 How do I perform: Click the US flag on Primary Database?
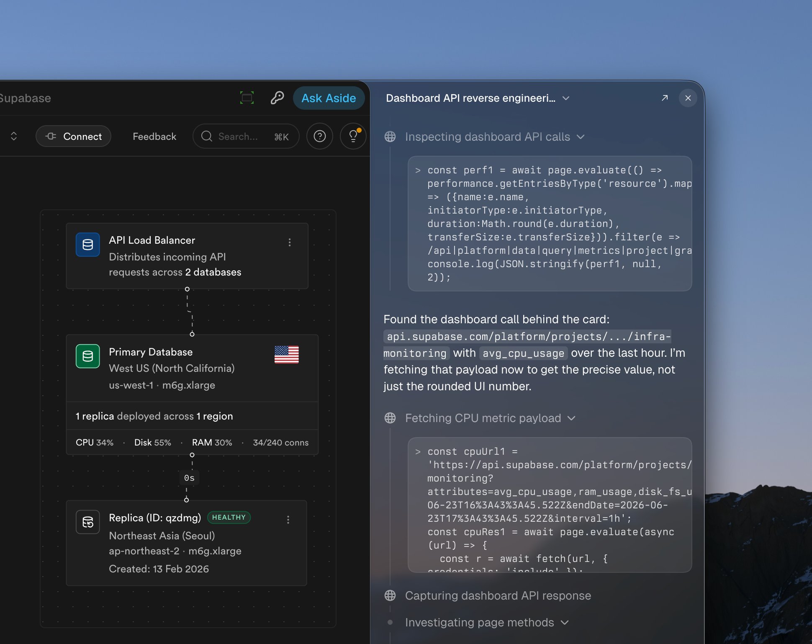pyautogui.click(x=287, y=354)
